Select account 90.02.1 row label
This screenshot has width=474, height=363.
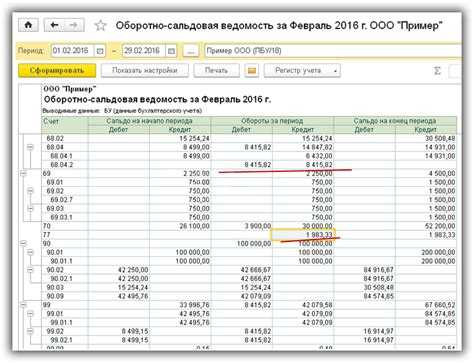[61, 279]
